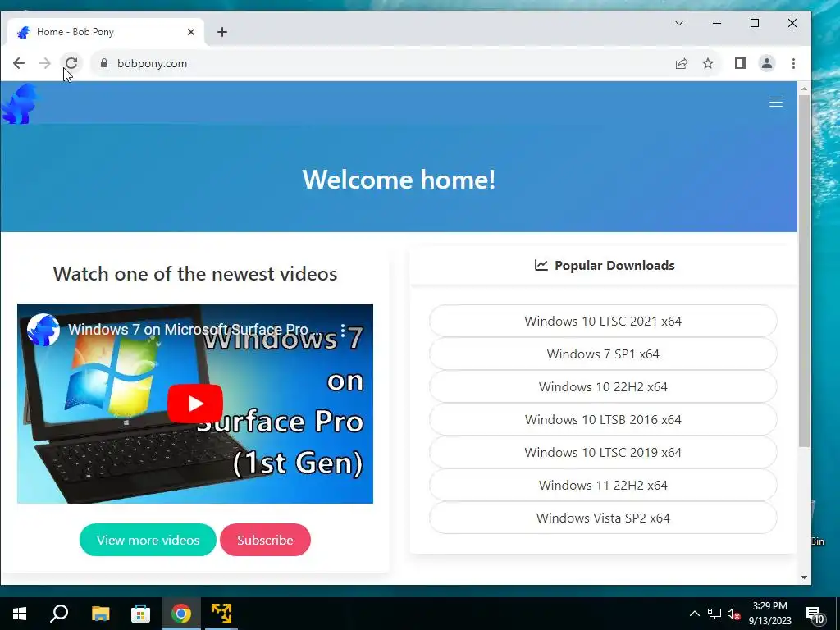
Task: Open the site hamburger navigation menu
Action: 776,102
